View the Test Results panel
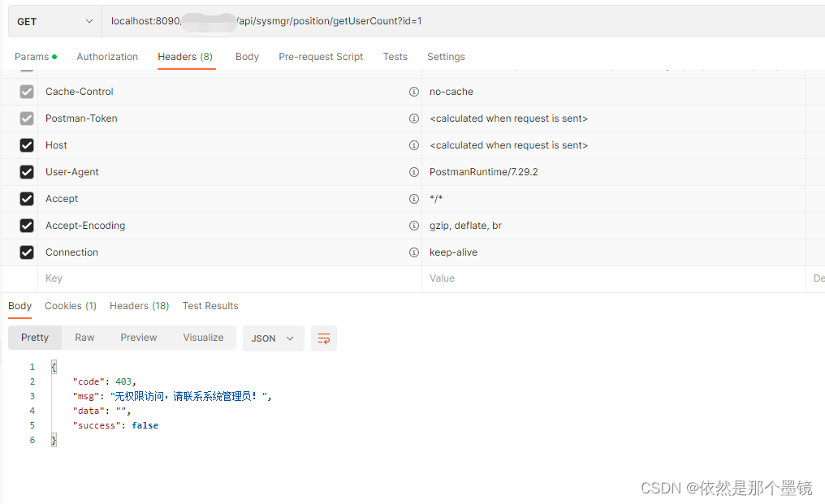Viewport: 825px width, 504px height. coord(209,306)
